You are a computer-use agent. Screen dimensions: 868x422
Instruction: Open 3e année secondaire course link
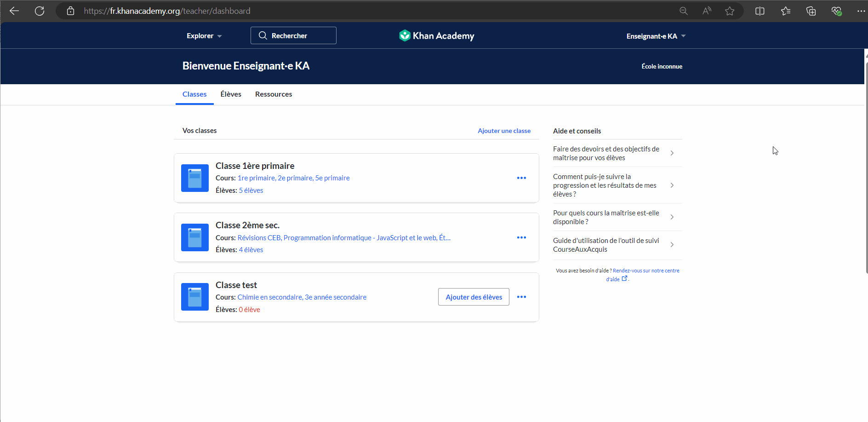point(336,297)
